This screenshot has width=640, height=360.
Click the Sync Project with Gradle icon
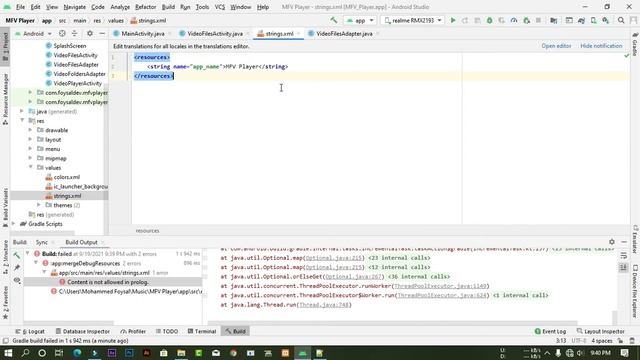581,20
